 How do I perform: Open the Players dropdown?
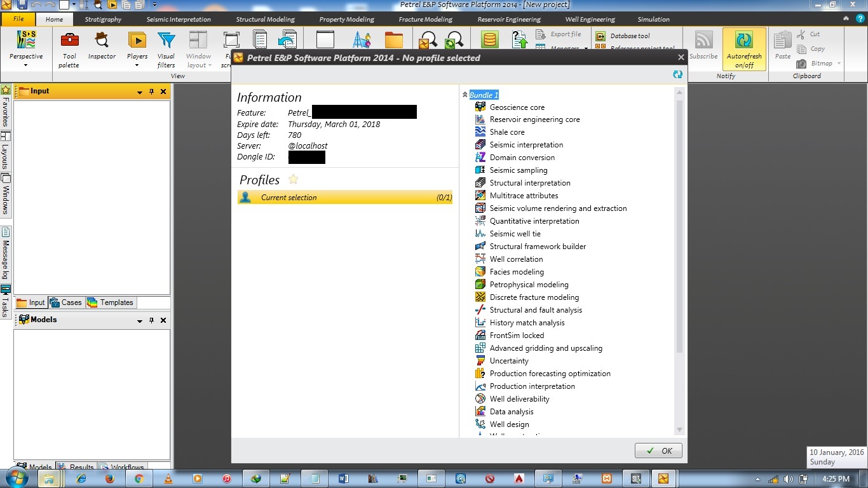click(137, 50)
